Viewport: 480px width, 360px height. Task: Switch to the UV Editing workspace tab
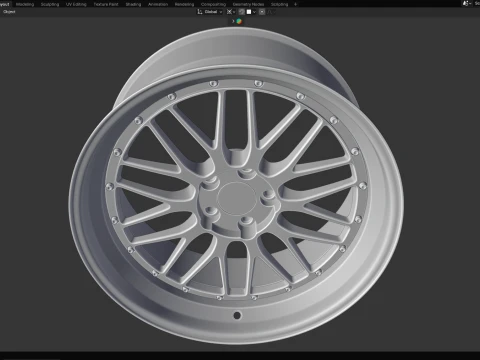click(x=76, y=4)
